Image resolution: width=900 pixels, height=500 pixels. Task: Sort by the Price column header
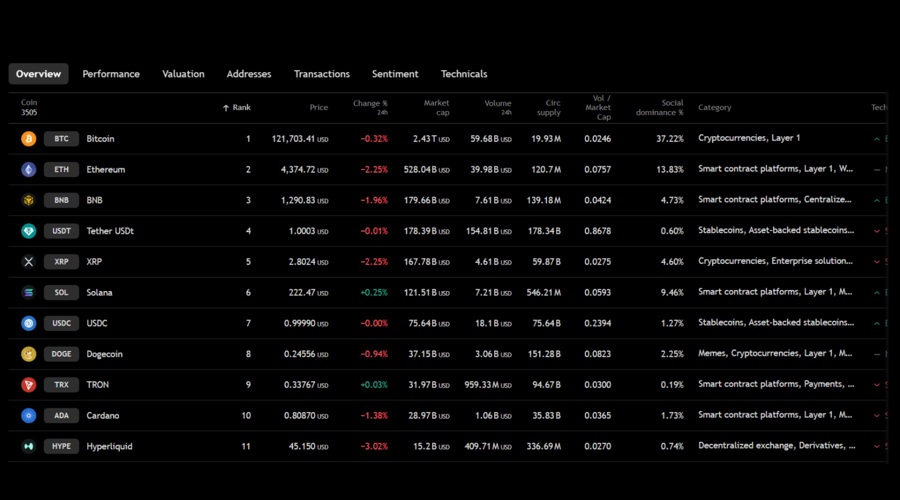(x=319, y=107)
